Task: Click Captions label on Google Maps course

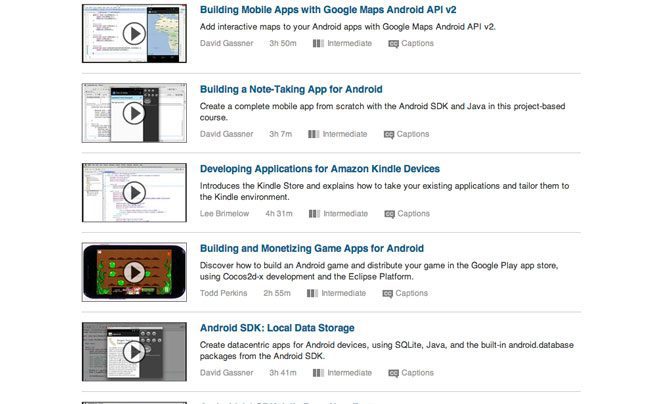Action: pos(417,43)
